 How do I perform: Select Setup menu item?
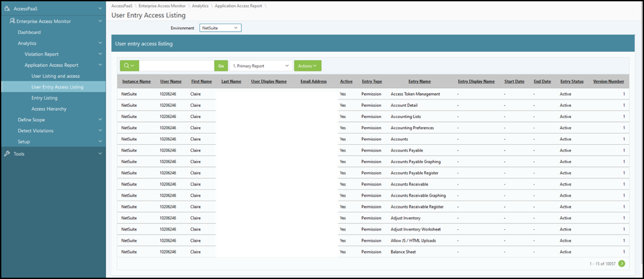click(24, 141)
